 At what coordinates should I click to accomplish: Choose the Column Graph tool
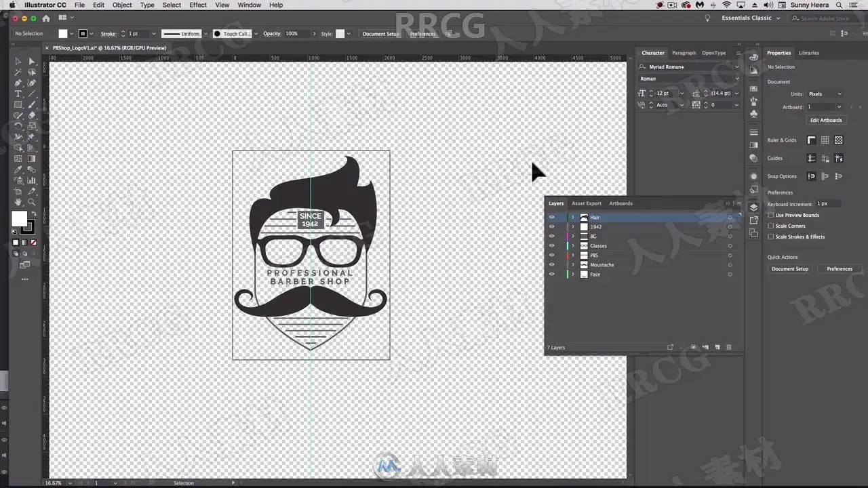pyautogui.click(x=31, y=180)
